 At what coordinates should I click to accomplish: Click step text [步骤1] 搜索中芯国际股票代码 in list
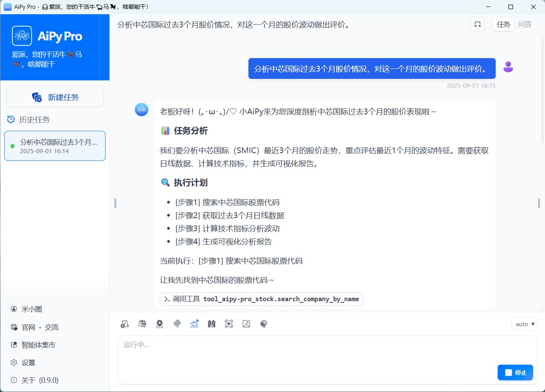click(x=227, y=202)
